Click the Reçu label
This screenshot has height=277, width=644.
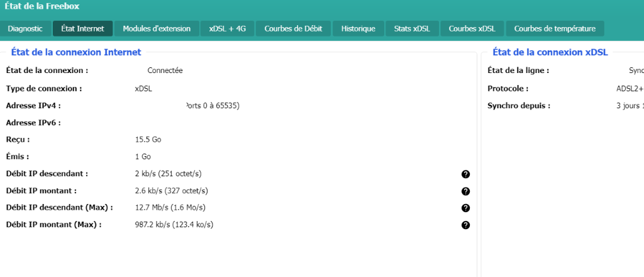pos(18,140)
